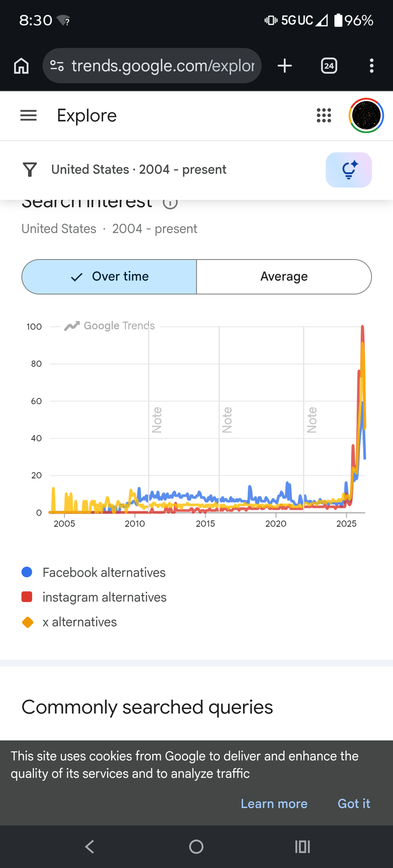Open the hamburger navigation menu

29,115
